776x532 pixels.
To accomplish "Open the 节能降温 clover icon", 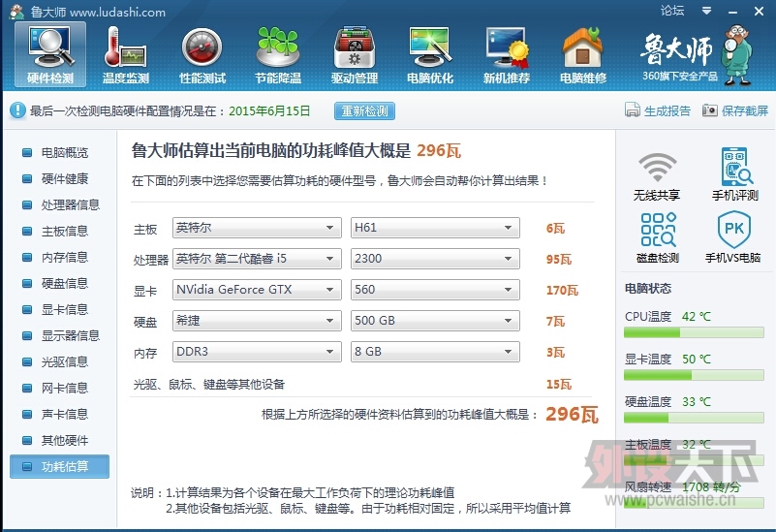I will point(278,54).
